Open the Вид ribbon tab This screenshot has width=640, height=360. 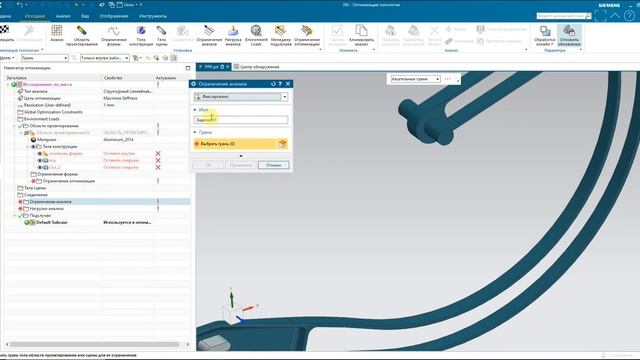pos(85,16)
